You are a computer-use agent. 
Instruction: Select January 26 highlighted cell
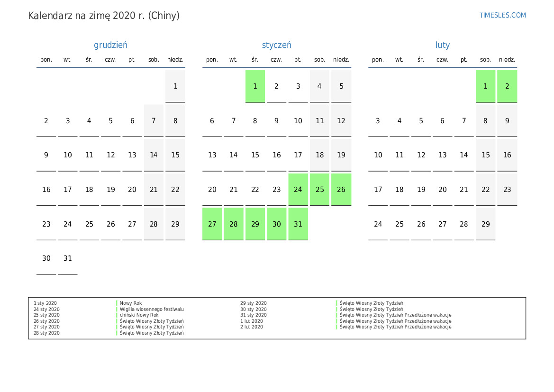[x=341, y=190]
